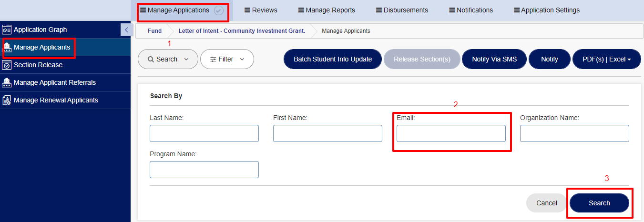644x222 pixels.
Task: Collapse the sidebar with the arrow toggle
Action: click(126, 30)
